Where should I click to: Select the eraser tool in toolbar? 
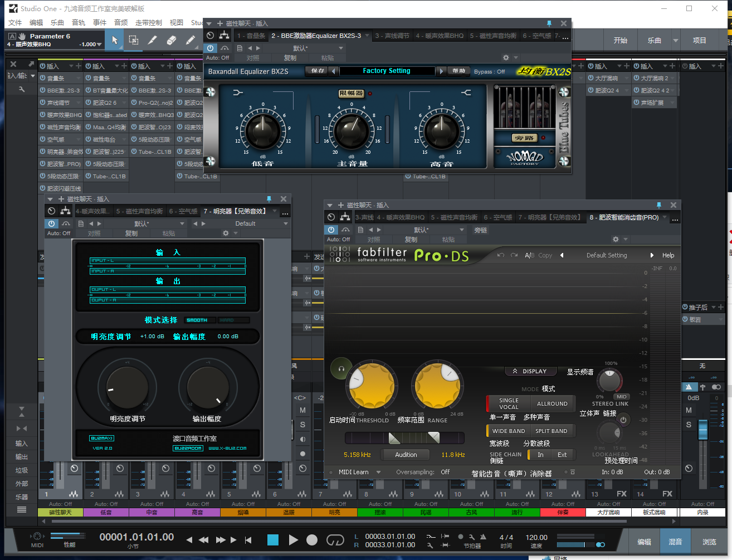pos(172,40)
